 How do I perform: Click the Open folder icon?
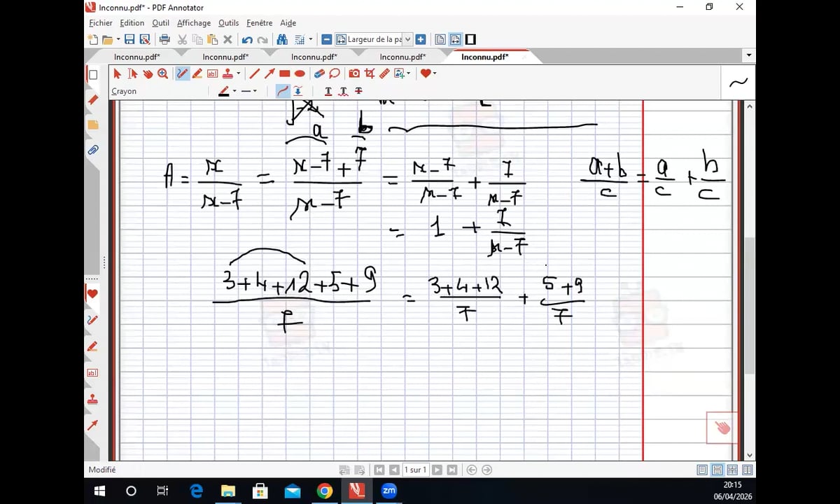107,40
